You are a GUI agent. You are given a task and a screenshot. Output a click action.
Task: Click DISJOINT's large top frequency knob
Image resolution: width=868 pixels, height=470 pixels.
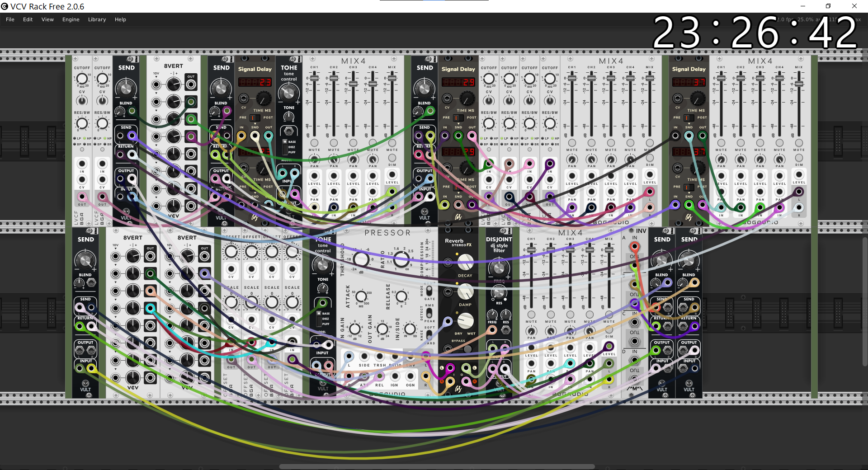click(x=498, y=268)
